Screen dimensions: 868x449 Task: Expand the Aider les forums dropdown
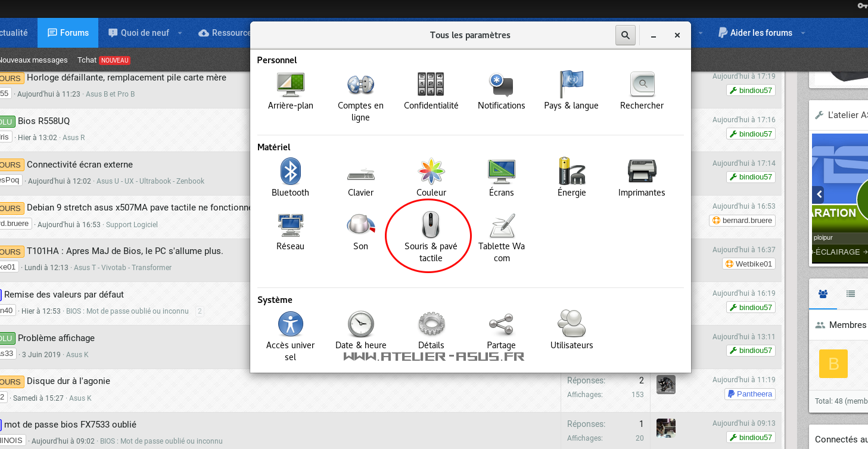tap(803, 33)
